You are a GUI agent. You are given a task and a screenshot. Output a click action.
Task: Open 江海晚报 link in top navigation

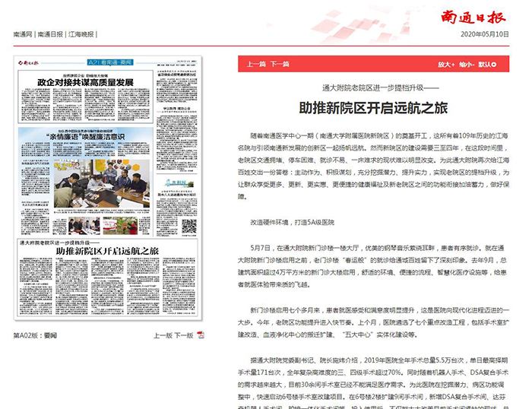pos(81,35)
